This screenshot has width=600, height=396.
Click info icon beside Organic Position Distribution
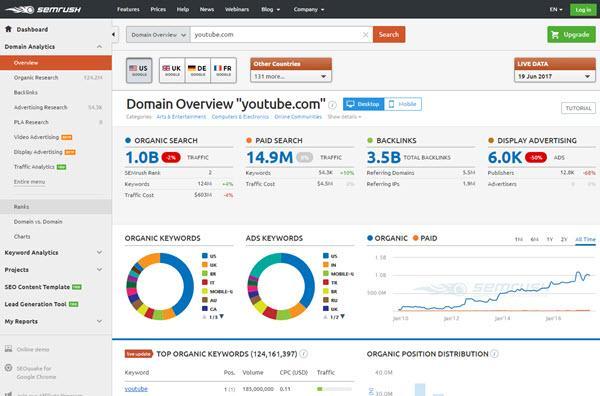(494, 354)
